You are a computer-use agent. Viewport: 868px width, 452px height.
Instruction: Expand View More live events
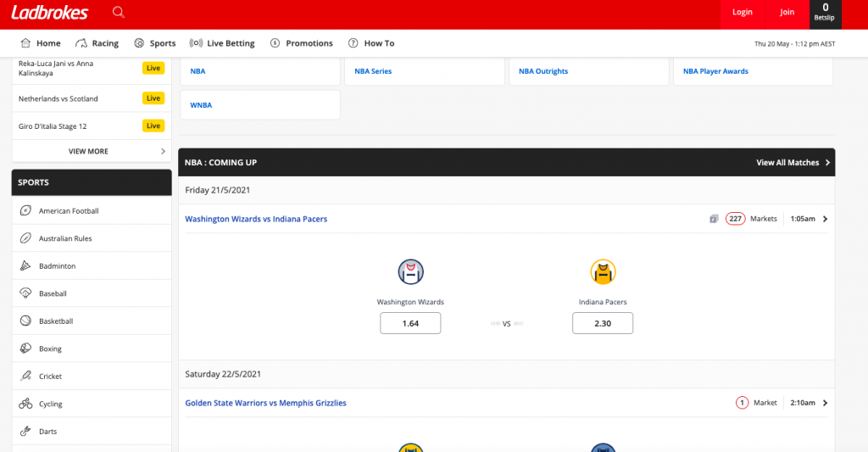click(x=92, y=151)
